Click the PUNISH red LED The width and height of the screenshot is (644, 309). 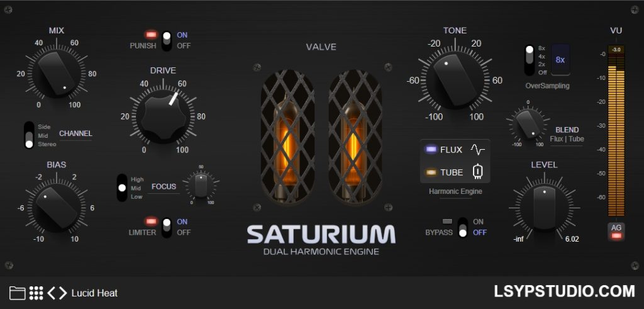click(151, 35)
